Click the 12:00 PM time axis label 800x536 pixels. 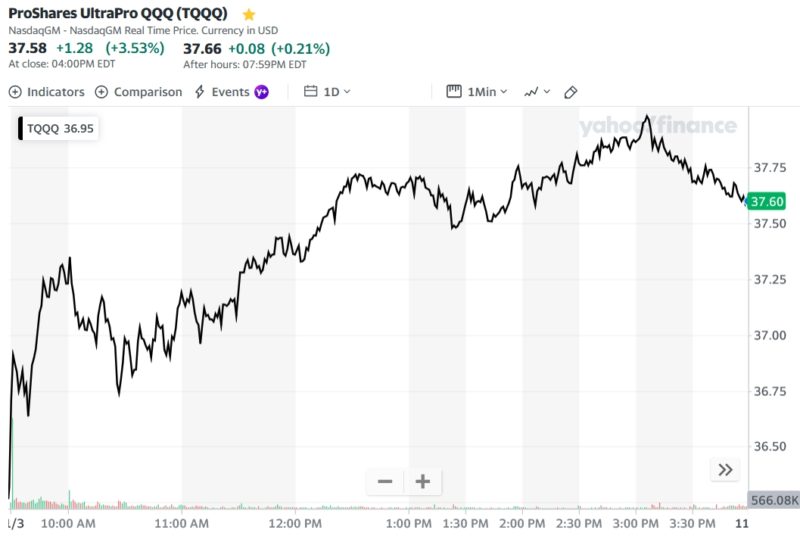tap(296, 523)
